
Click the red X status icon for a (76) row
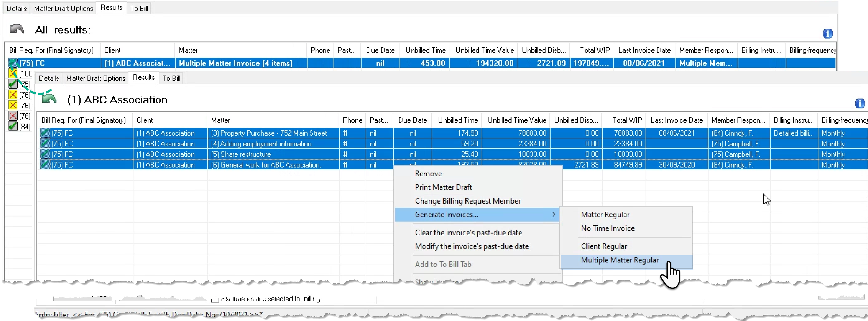click(x=13, y=116)
